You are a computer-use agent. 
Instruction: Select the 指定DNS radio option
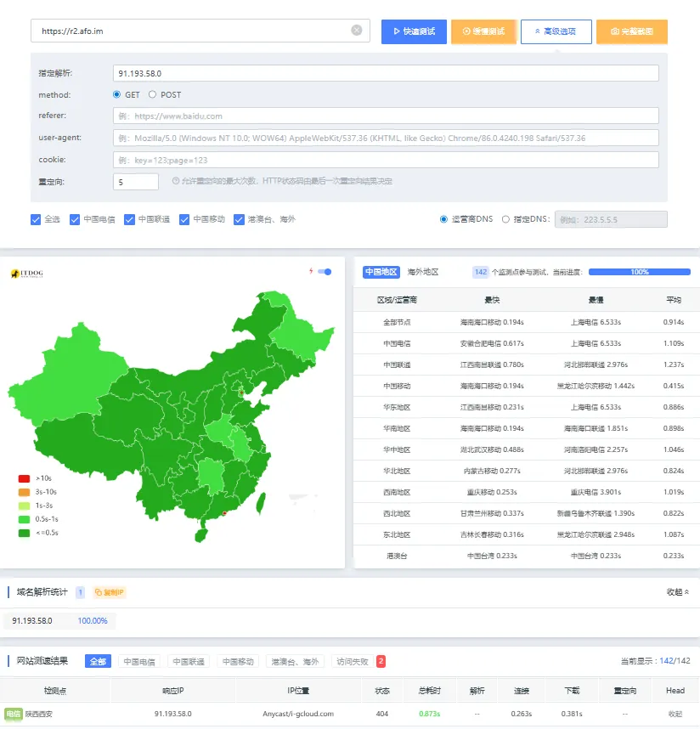point(506,219)
